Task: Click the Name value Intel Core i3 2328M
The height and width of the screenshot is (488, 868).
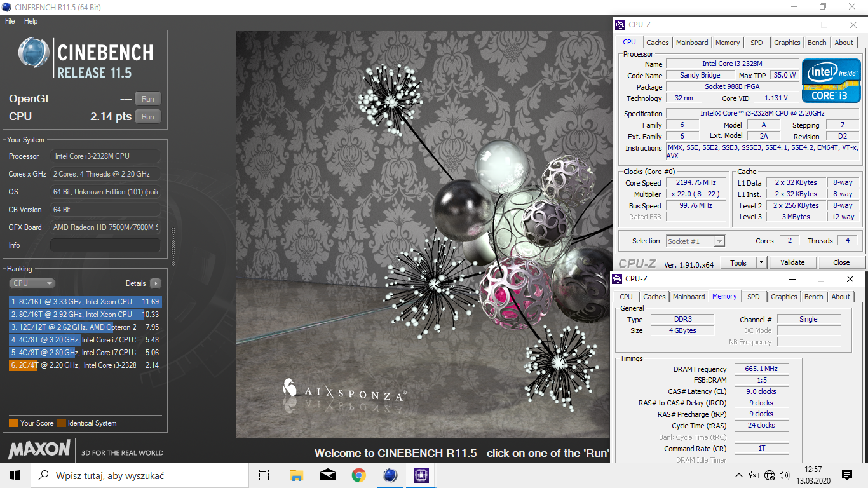Action: [732, 64]
